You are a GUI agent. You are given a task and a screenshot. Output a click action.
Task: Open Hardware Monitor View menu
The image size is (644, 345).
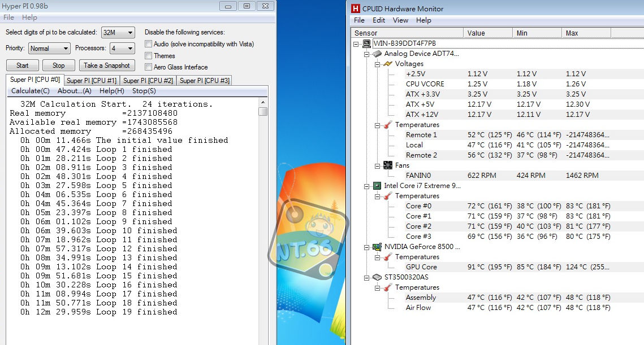point(400,20)
